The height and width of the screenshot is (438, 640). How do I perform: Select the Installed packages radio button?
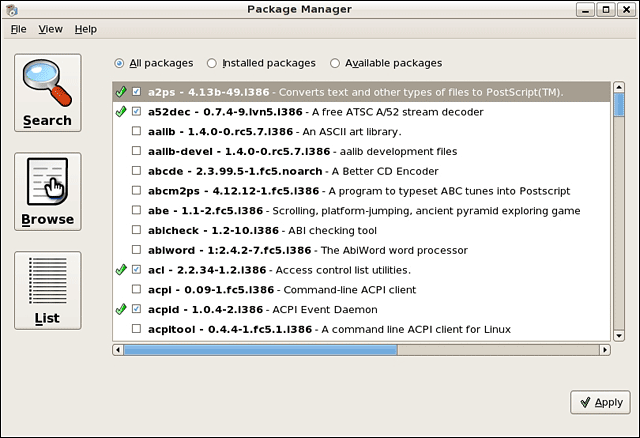(x=211, y=63)
